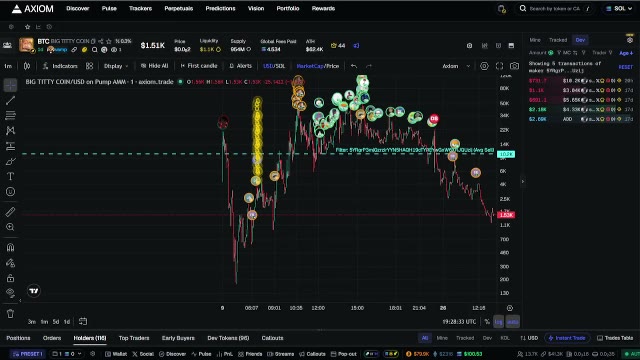The width and height of the screenshot is (640, 360).
Task: Open Discover in top navigation
Action: click(x=78, y=9)
